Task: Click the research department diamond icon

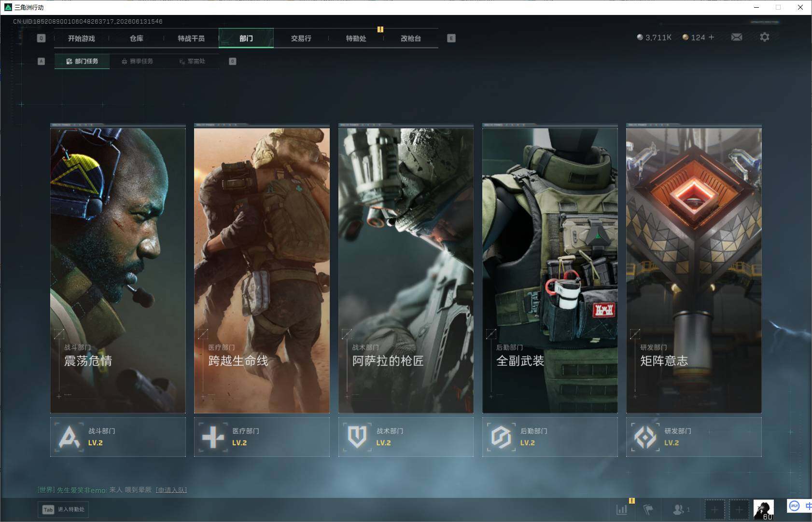Action: (x=645, y=437)
